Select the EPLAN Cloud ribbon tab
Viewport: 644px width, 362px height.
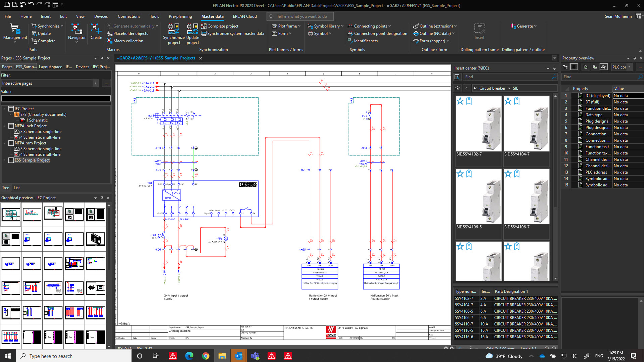[x=245, y=16]
